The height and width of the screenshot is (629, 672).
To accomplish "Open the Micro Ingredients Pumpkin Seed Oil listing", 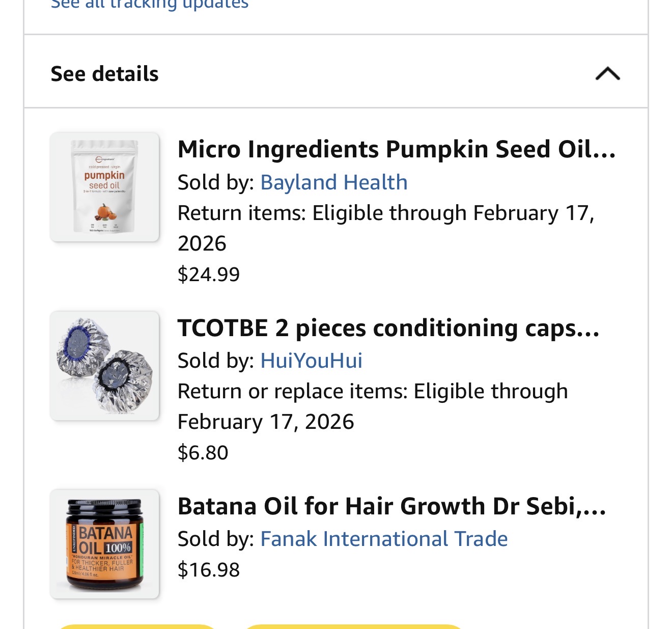I will (x=396, y=149).
